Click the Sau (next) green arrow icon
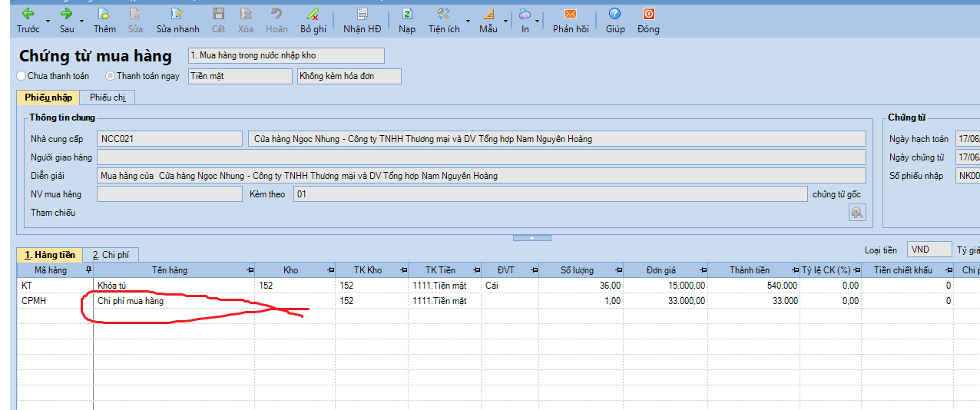The width and height of the screenshot is (980, 410). [66, 14]
